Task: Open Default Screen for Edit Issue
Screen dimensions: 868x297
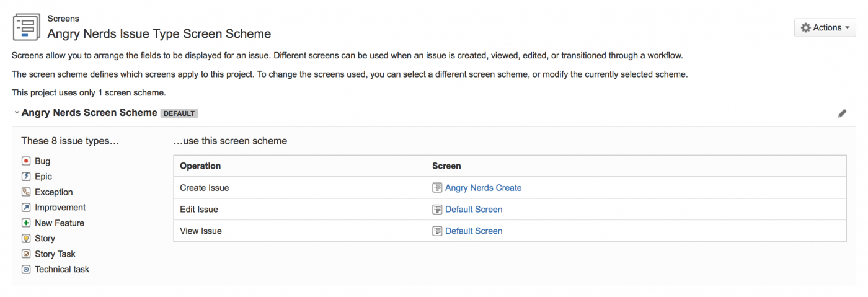Action: click(x=474, y=210)
